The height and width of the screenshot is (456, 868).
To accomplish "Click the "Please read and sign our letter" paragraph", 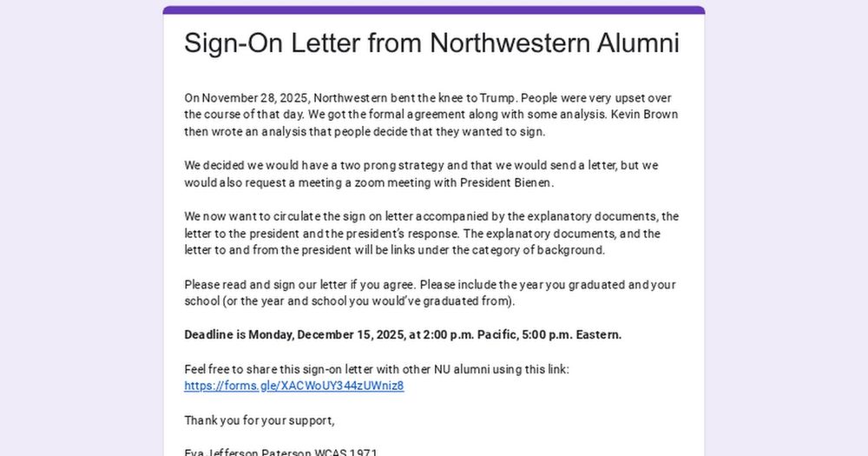I will click(x=430, y=293).
